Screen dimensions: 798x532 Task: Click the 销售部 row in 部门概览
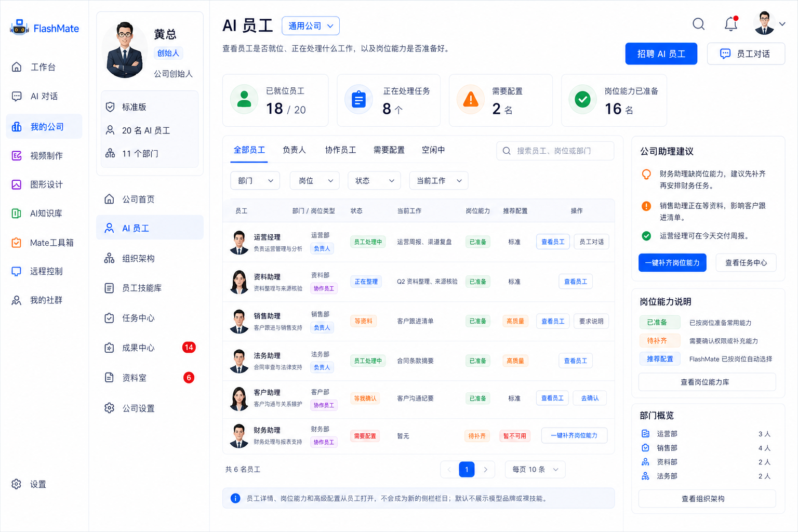click(707, 448)
